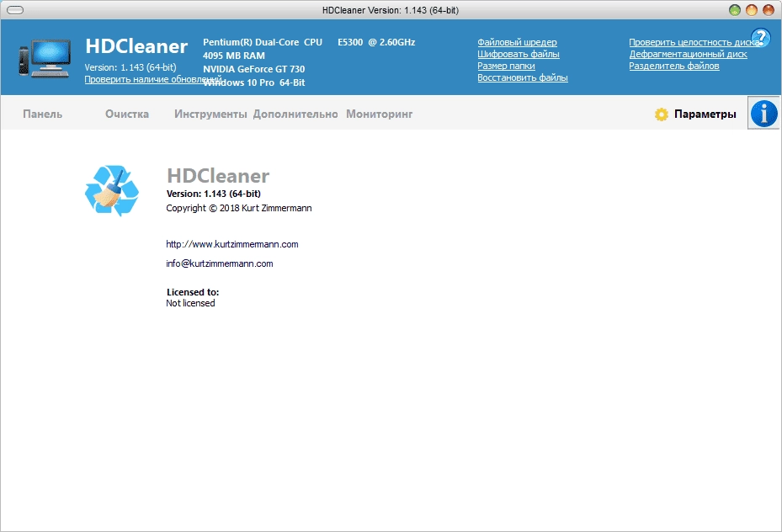Screen dimensions: 782x532
Task: Switch to the Очистка tab
Action: (x=126, y=114)
